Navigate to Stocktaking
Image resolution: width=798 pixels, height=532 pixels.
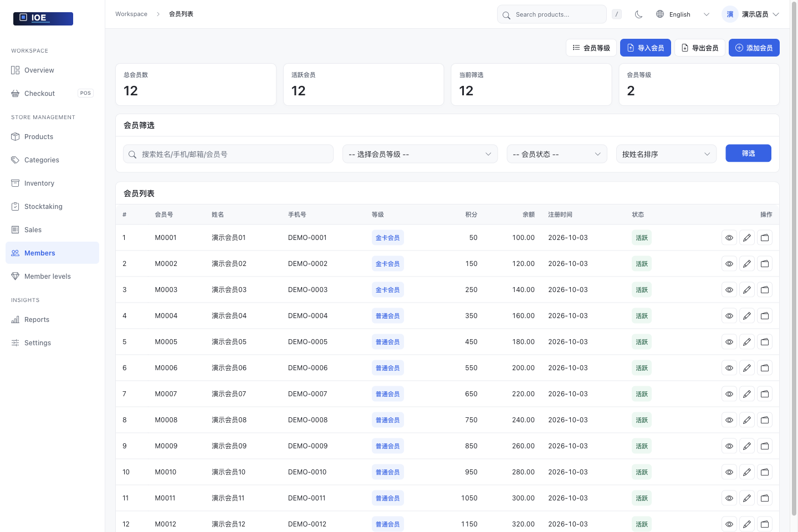click(52, 207)
